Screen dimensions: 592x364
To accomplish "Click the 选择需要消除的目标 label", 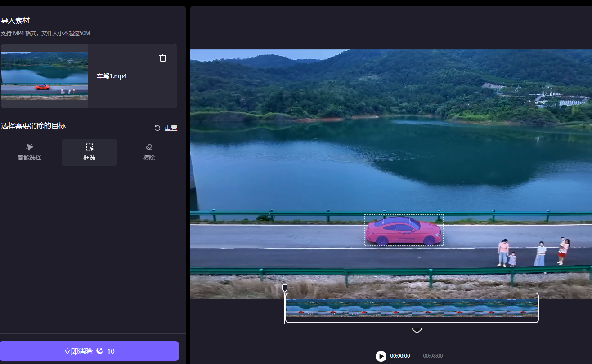I will point(33,126).
